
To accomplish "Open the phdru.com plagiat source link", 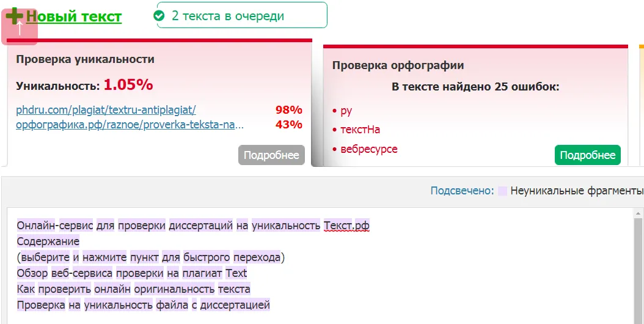I will click(x=106, y=110).
